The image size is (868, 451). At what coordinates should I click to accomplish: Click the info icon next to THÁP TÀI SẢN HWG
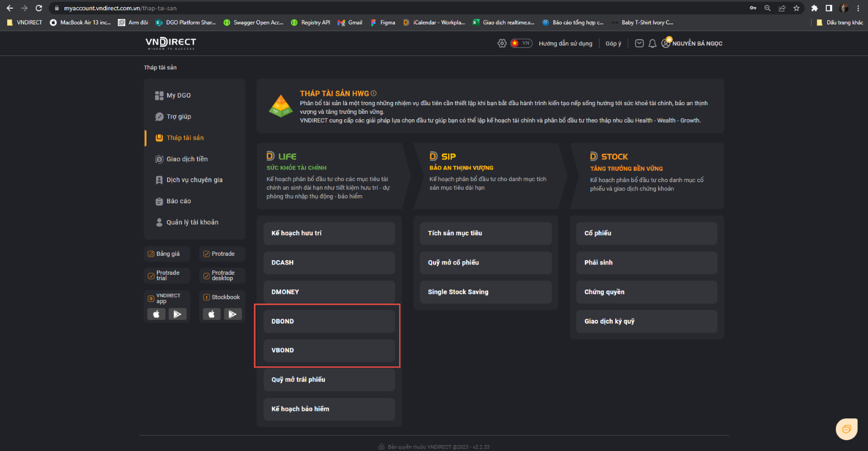click(x=374, y=93)
